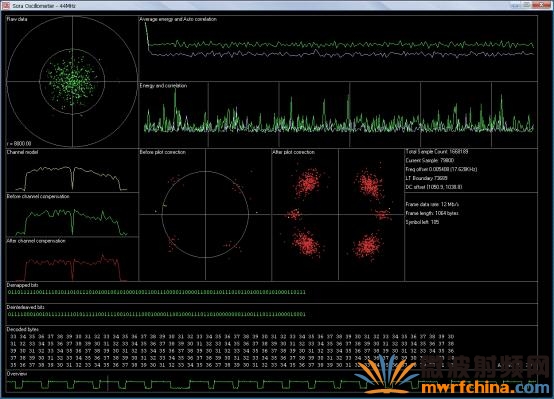Image resolution: width=554 pixels, height=399 pixels.
Task: Click the Overview timeline vertical marker
Action: click(107, 383)
